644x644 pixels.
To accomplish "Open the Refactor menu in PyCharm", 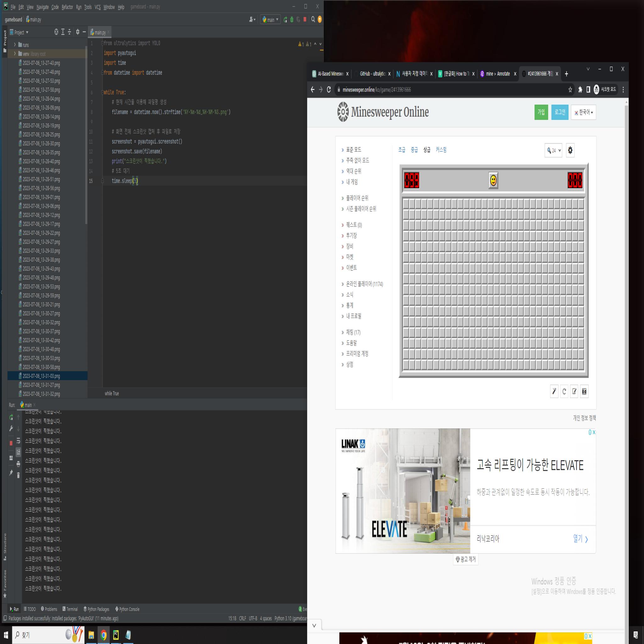I will click(x=67, y=7).
